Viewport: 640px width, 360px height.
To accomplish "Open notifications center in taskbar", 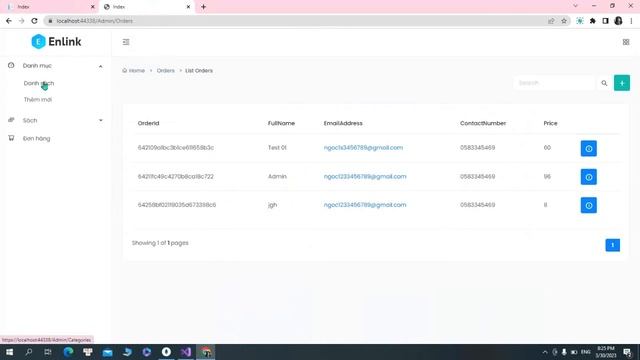I will [x=627, y=352].
